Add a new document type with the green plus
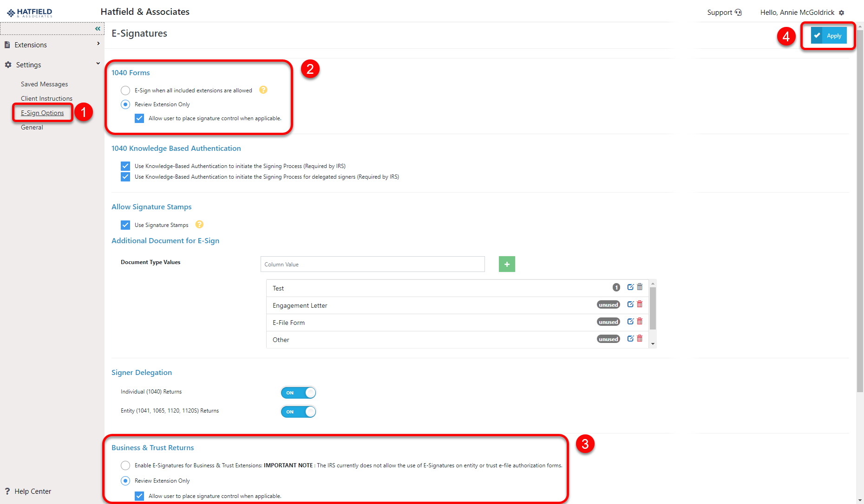 (x=507, y=264)
